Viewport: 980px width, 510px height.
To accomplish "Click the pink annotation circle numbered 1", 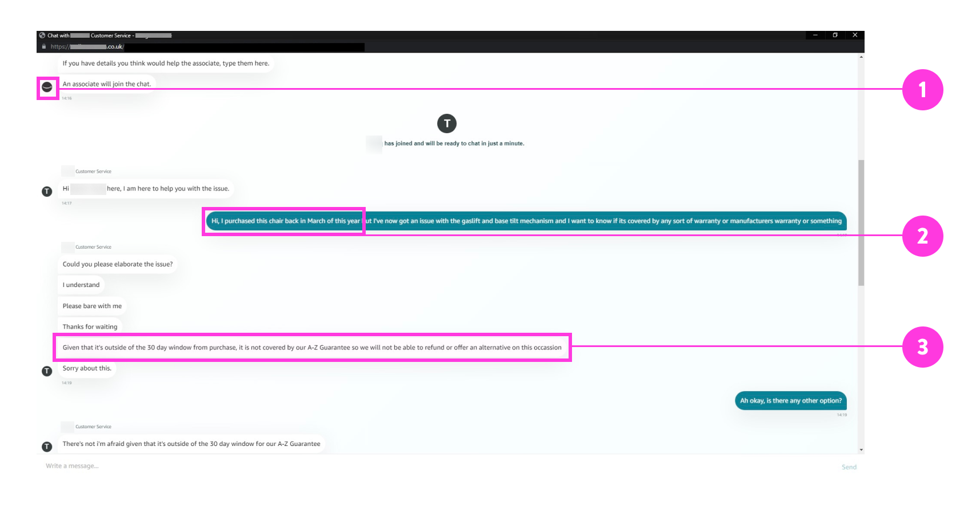I will click(922, 90).
